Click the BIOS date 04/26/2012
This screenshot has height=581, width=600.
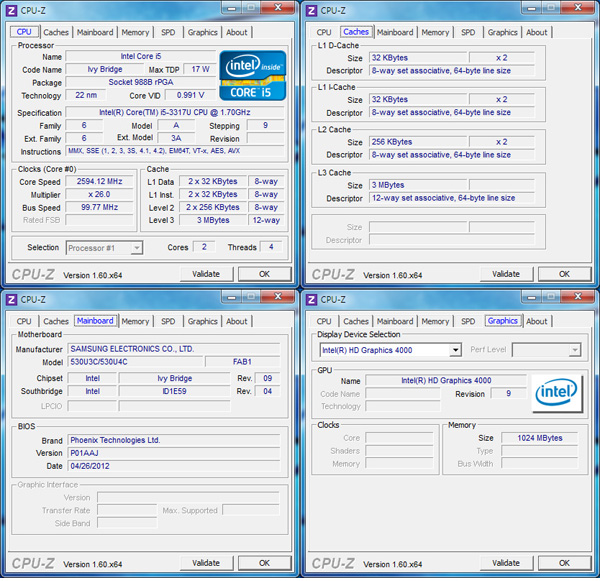[x=174, y=466]
